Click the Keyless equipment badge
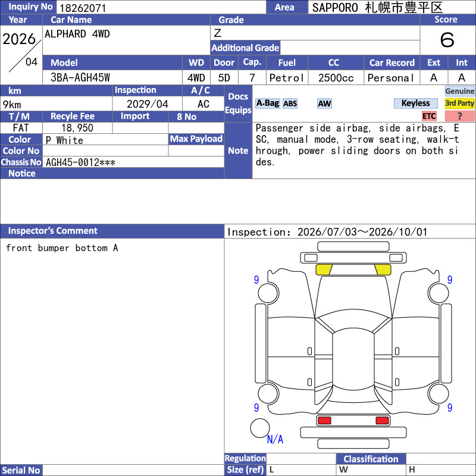476x476 pixels. point(415,104)
